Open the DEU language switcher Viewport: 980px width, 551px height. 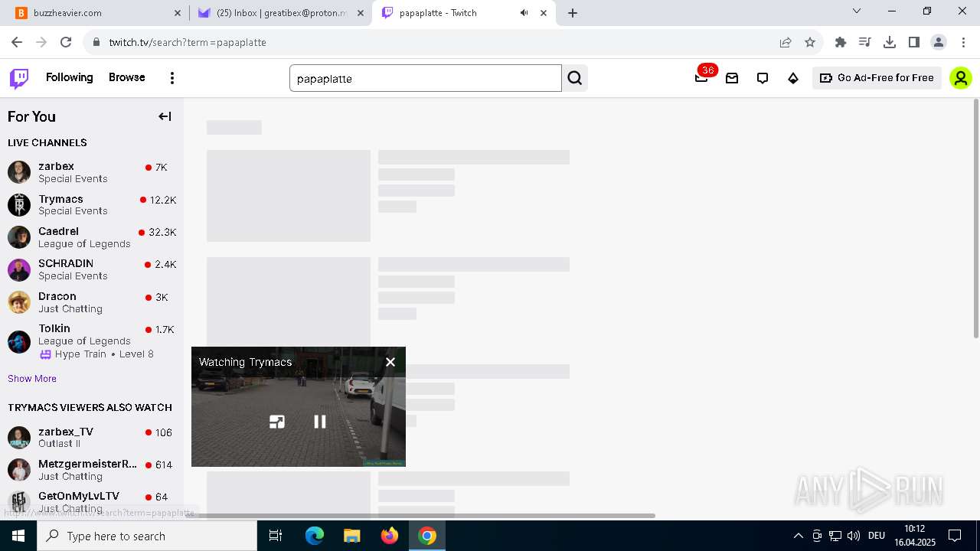coord(877,536)
